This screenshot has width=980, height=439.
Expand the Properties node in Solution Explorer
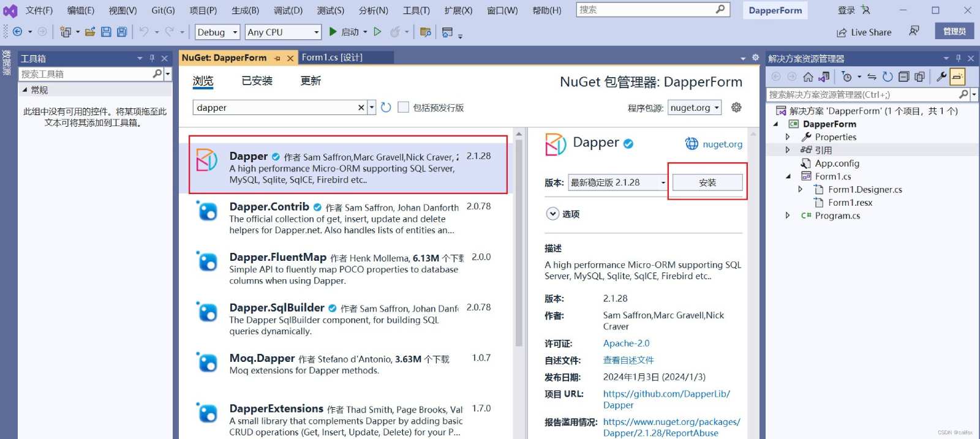point(788,137)
